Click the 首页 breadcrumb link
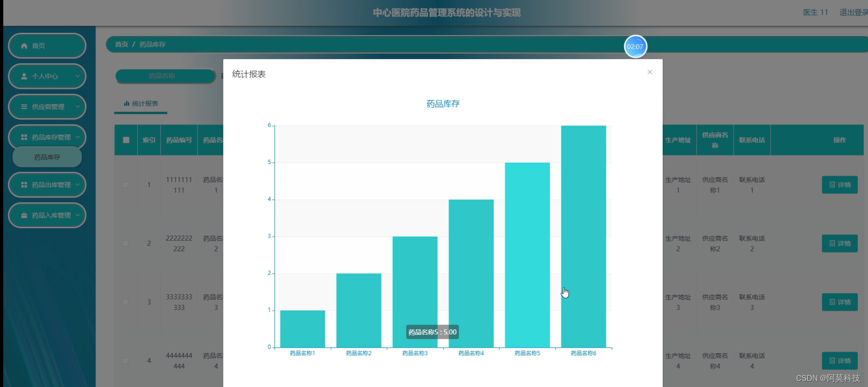 pyautogui.click(x=122, y=45)
